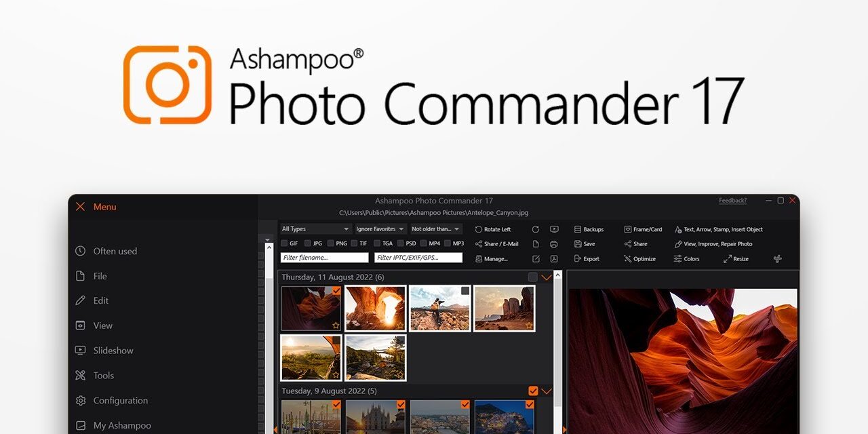The width and height of the screenshot is (868, 434).
Task: Click the Frame/Card icon
Action: coord(628,229)
